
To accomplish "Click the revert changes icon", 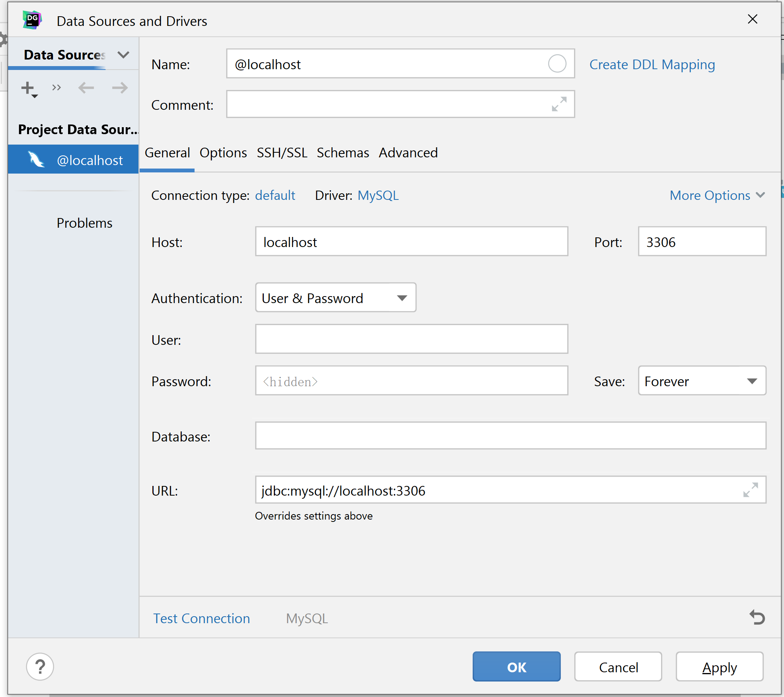I will tap(757, 618).
